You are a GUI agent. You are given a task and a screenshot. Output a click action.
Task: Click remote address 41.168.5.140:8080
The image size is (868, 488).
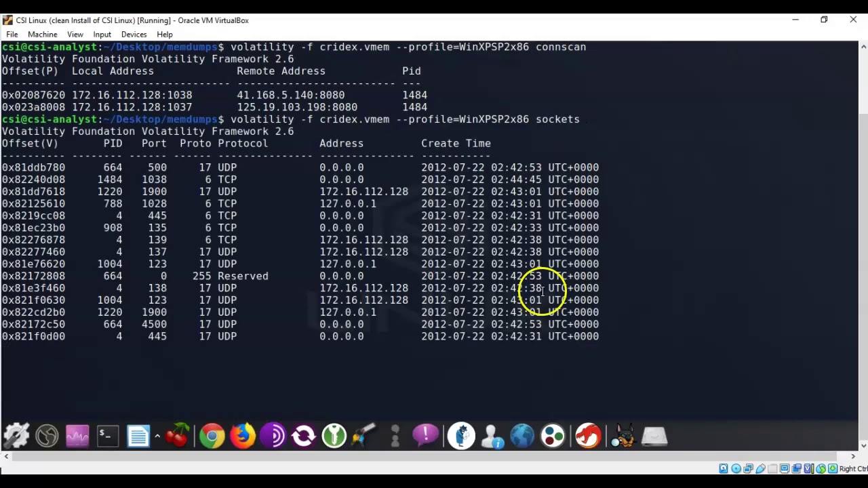pyautogui.click(x=290, y=95)
